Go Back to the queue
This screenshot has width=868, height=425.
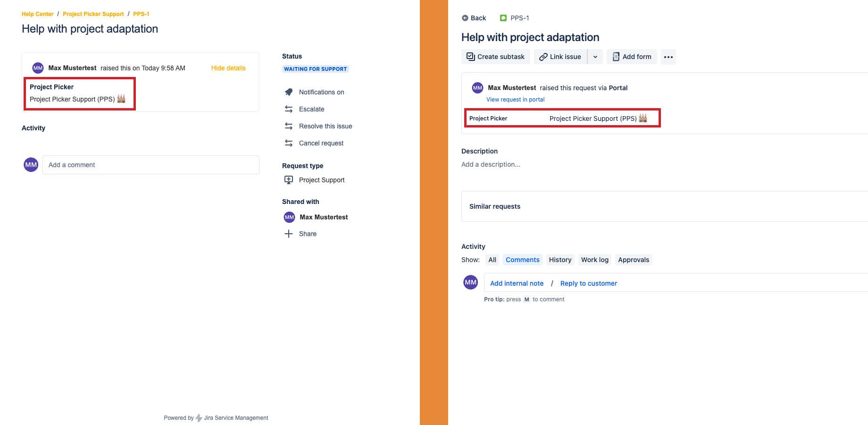coord(478,18)
